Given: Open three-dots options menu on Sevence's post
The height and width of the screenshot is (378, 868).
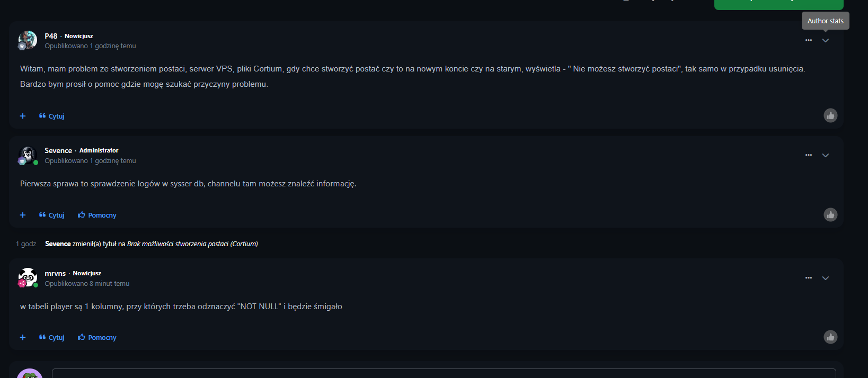Looking at the screenshot, I should 809,155.
